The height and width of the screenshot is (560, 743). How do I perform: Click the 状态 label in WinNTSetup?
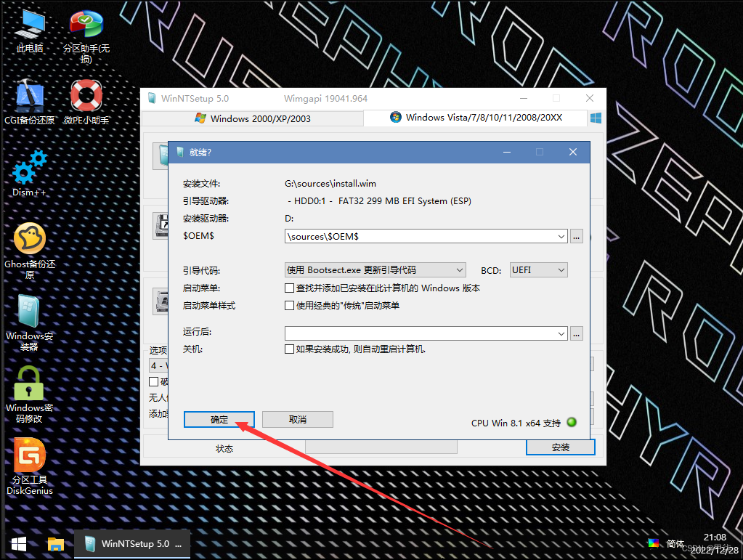224,448
